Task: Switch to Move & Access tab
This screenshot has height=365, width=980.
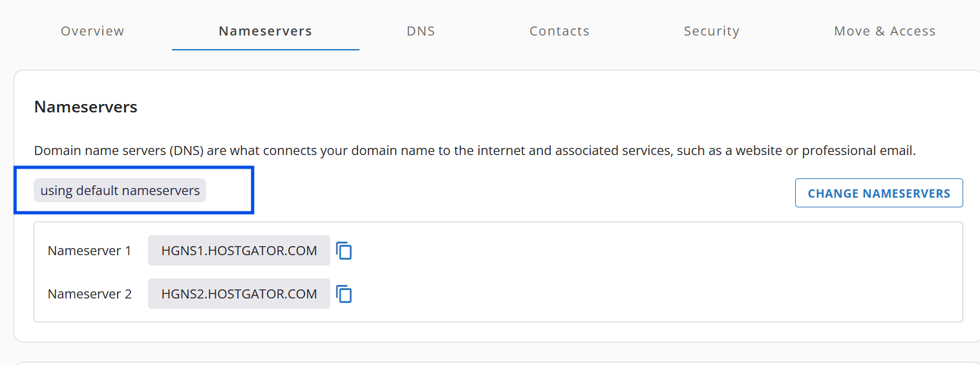Action: 884,31
